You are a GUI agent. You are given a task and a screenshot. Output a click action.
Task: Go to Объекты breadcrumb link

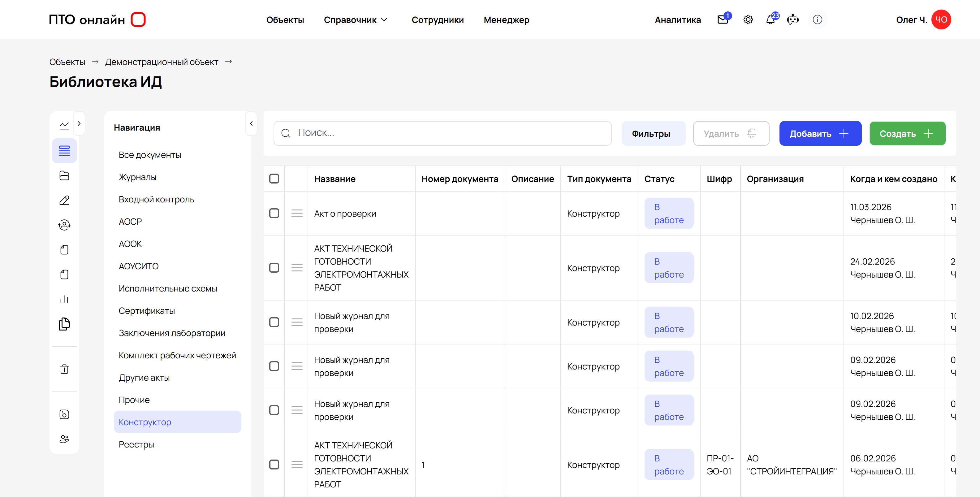point(67,62)
